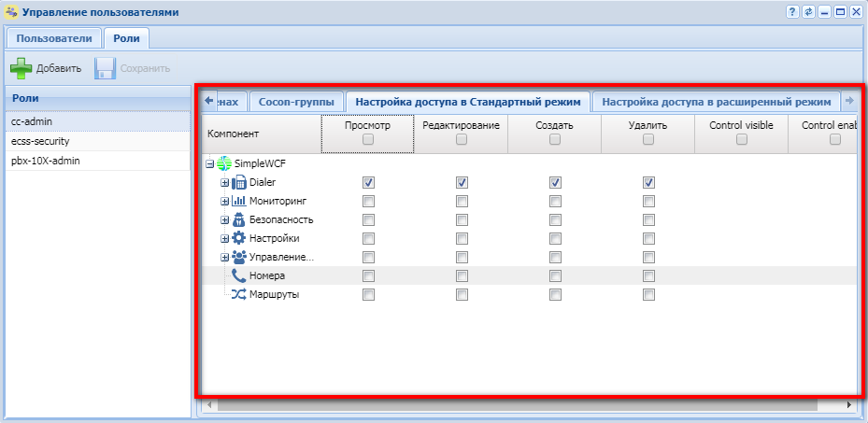Click the horizontal scrollbar thumb

pos(517,405)
